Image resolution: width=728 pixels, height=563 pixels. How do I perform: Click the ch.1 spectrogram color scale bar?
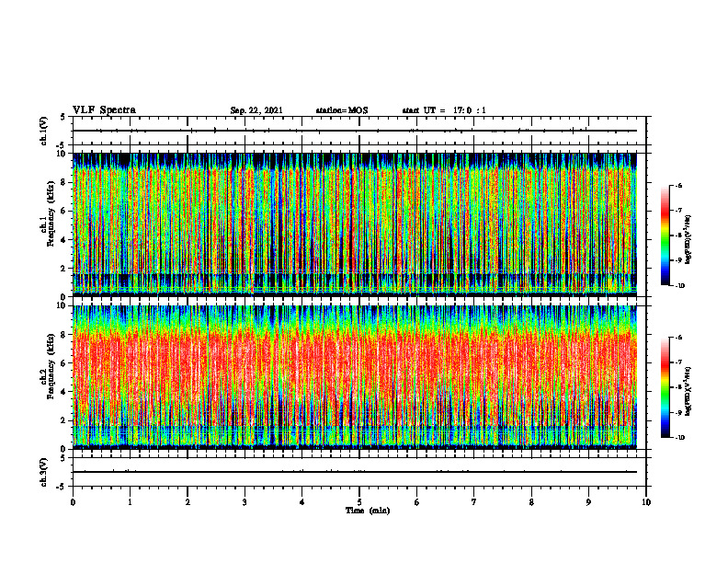pos(665,236)
